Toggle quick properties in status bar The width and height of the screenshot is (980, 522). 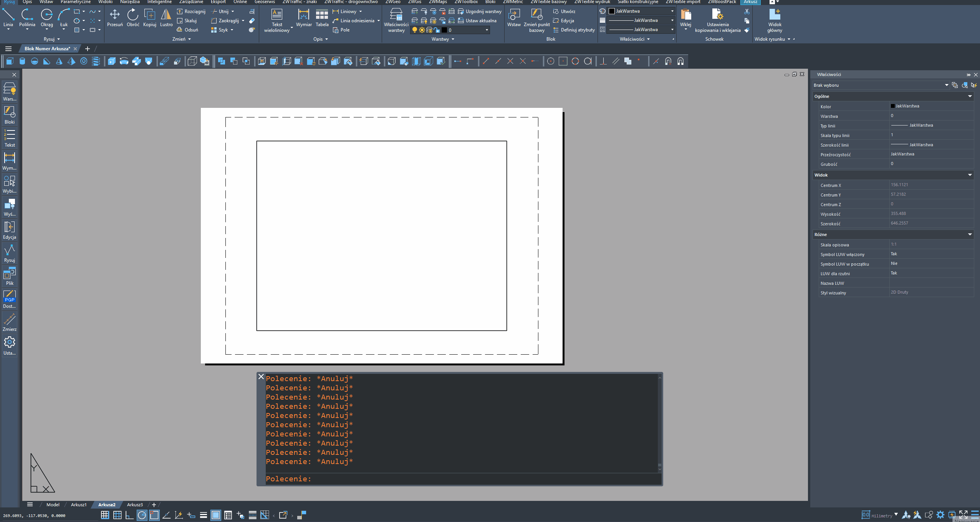coord(228,515)
